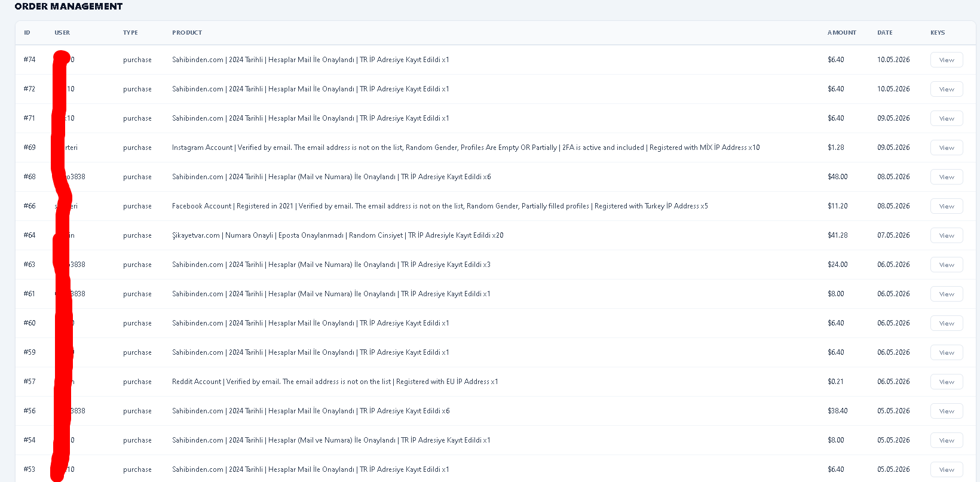Open View for the Reddit Account order #57
The width and height of the screenshot is (980, 482).
pyautogui.click(x=947, y=382)
